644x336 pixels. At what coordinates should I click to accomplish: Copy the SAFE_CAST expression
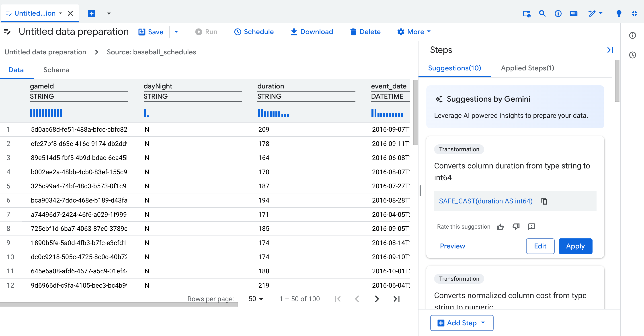click(544, 201)
